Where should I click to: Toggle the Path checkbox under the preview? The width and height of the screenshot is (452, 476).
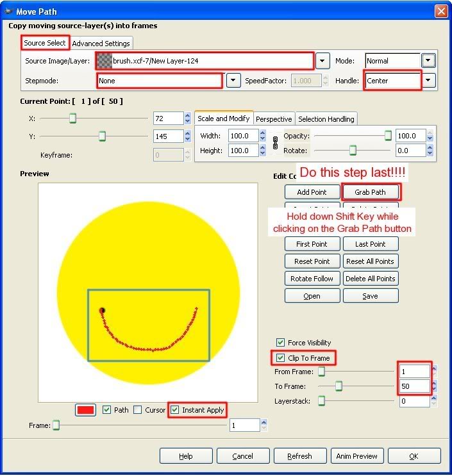[x=107, y=410]
